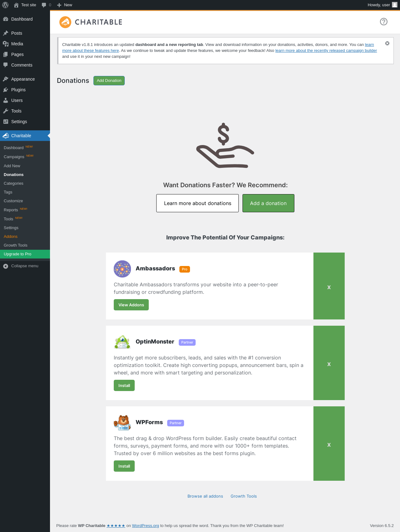Click the Collapse menu arrow icon
400x532 pixels.
click(x=6, y=266)
